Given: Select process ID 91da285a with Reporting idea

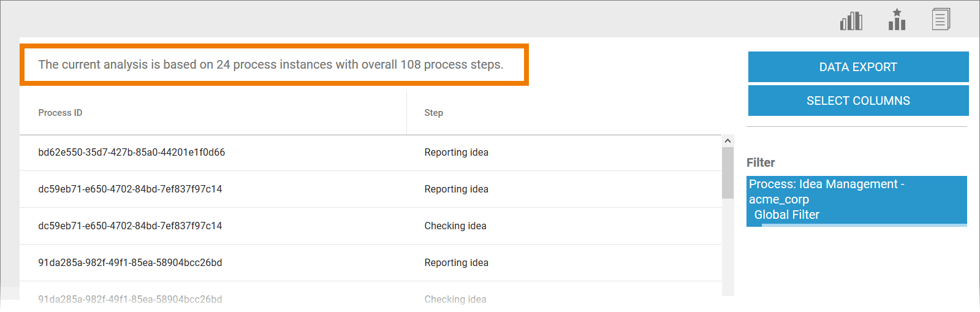Looking at the screenshot, I should point(130,263).
